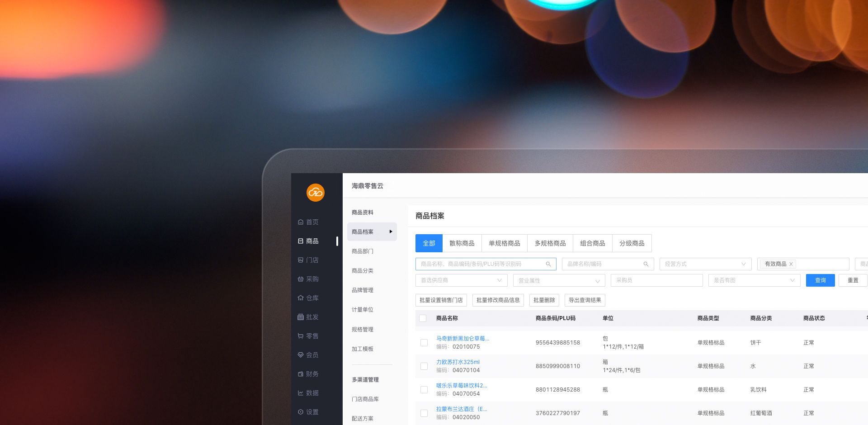Open 商品部门 in the submenu
This screenshot has height=425, width=868.
[x=363, y=251]
